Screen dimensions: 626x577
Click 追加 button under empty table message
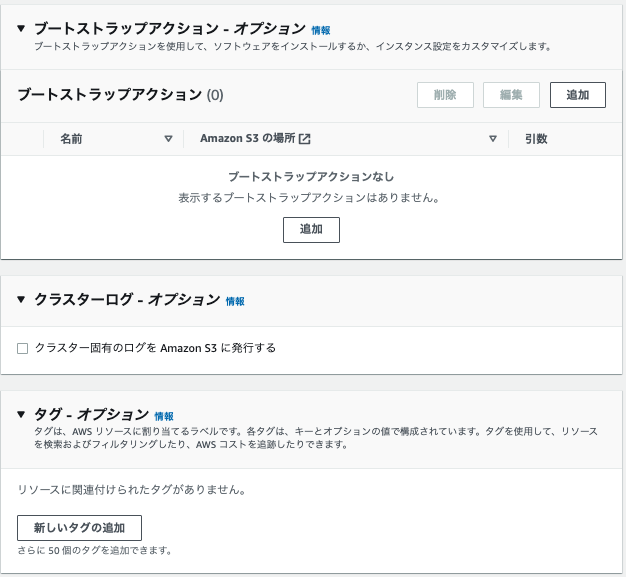(x=311, y=230)
